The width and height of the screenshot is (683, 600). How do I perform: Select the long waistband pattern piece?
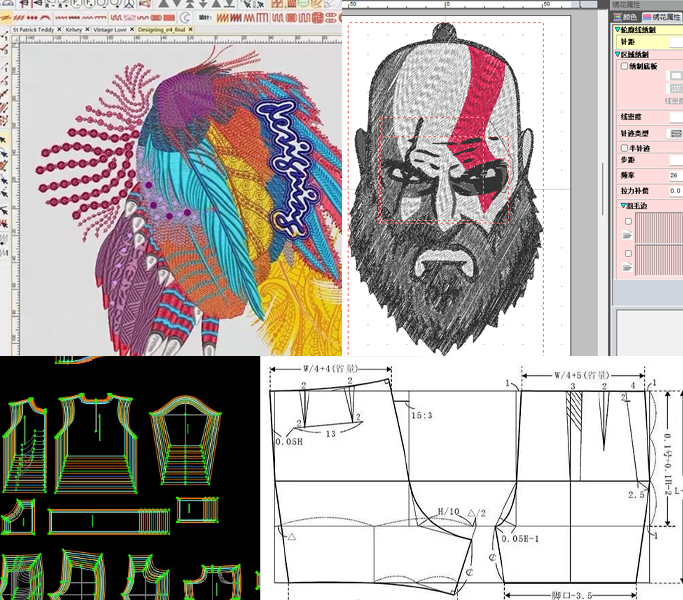point(109,521)
